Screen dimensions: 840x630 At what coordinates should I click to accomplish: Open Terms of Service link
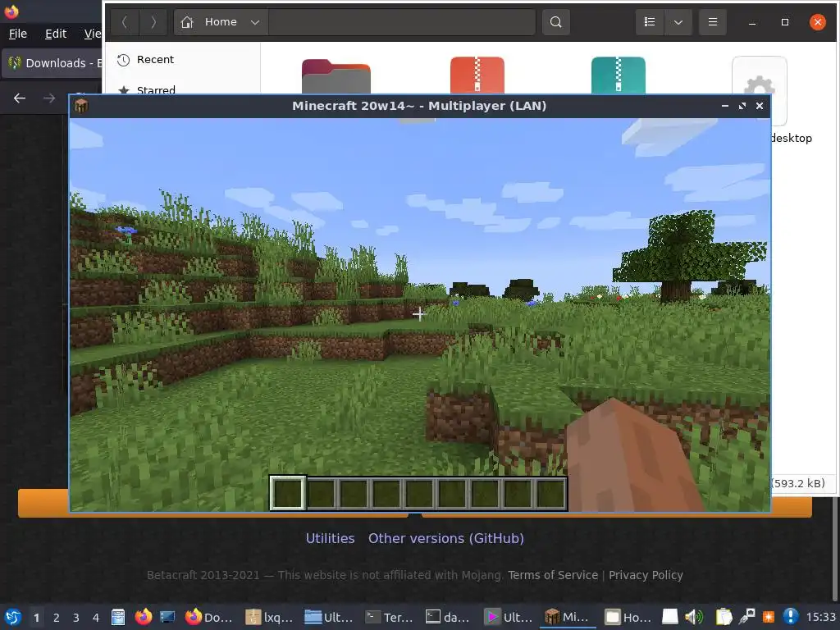(553, 575)
